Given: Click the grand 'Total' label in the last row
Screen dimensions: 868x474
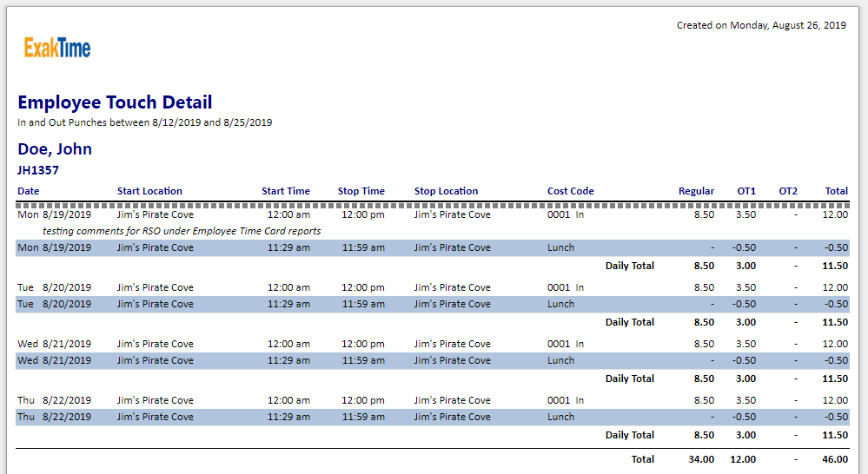Looking at the screenshot, I should (x=643, y=459).
